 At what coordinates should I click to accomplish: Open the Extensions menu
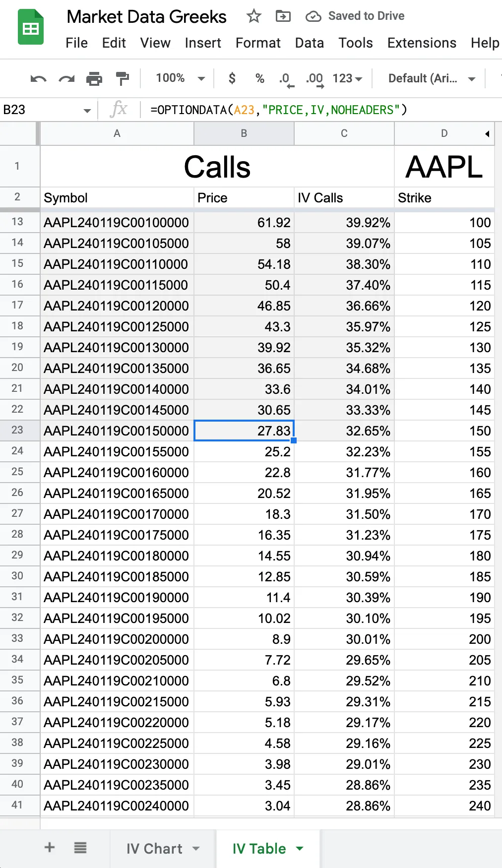click(x=422, y=43)
